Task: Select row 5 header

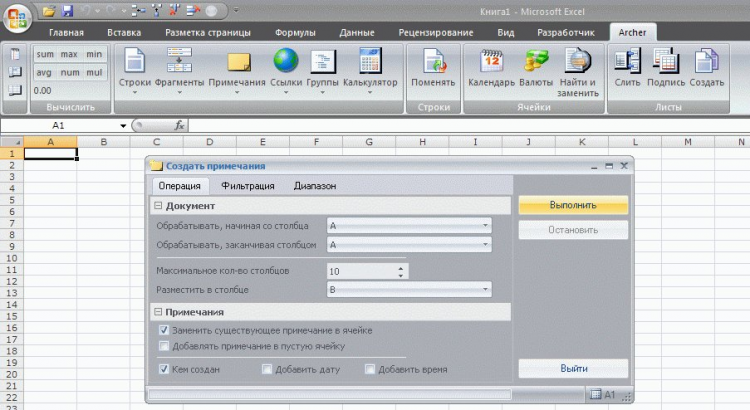Action: (x=11, y=200)
